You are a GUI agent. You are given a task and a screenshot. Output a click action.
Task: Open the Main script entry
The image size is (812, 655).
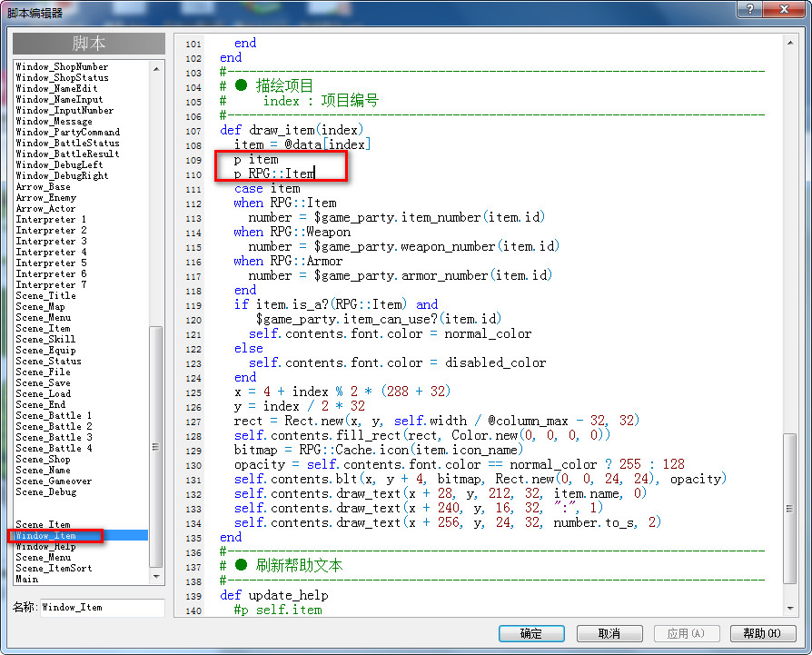pos(26,579)
